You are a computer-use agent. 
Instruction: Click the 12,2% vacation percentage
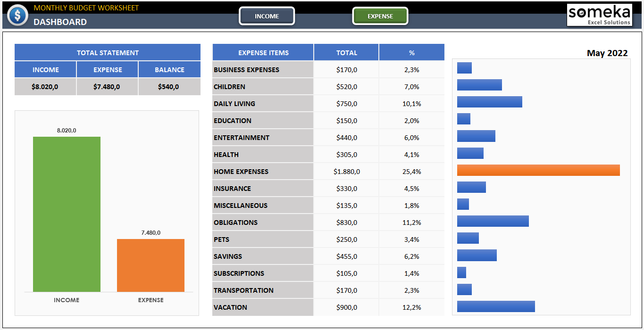(x=412, y=307)
